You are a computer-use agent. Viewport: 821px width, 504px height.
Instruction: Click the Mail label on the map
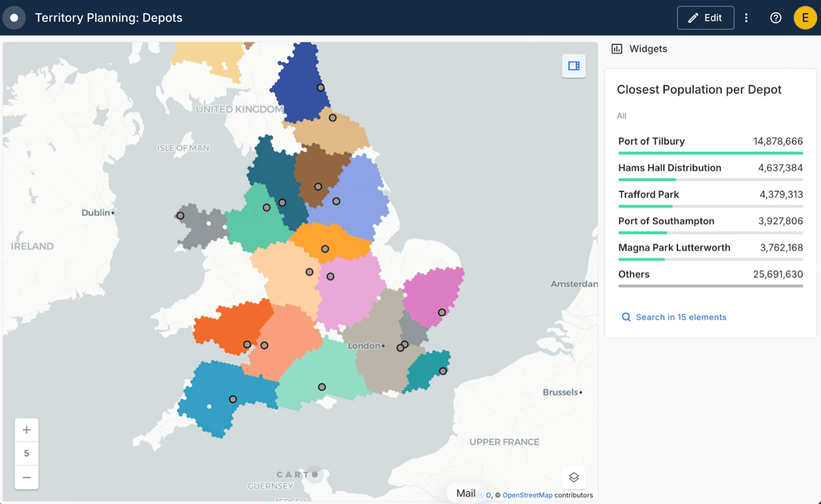pos(466,493)
